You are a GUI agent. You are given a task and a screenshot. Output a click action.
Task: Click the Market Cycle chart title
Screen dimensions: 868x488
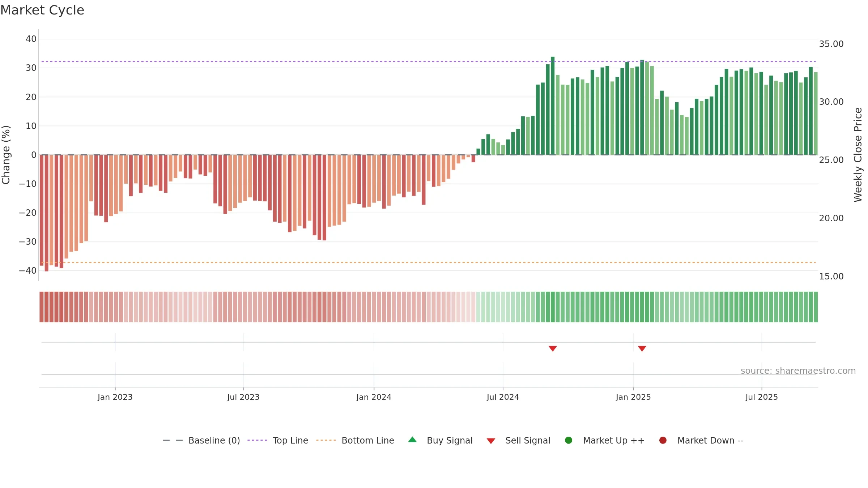pyautogui.click(x=42, y=10)
